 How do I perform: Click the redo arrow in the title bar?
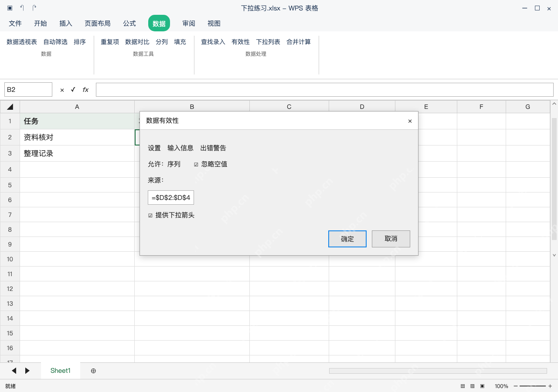(34, 8)
